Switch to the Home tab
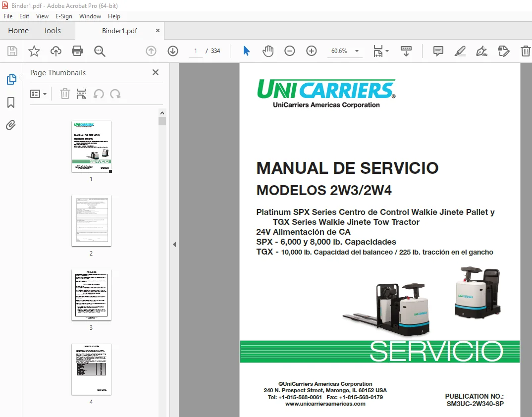Viewport: 532px width, 417px height. tap(18, 31)
